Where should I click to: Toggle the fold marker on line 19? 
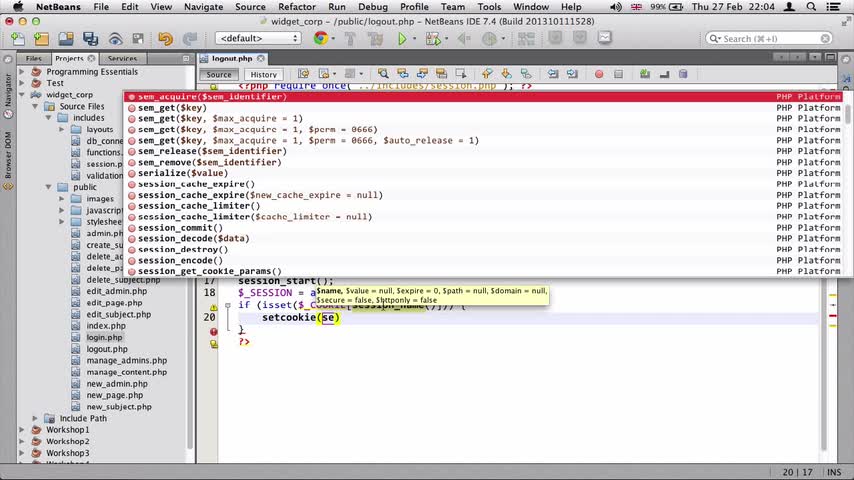[x=228, y=306]
